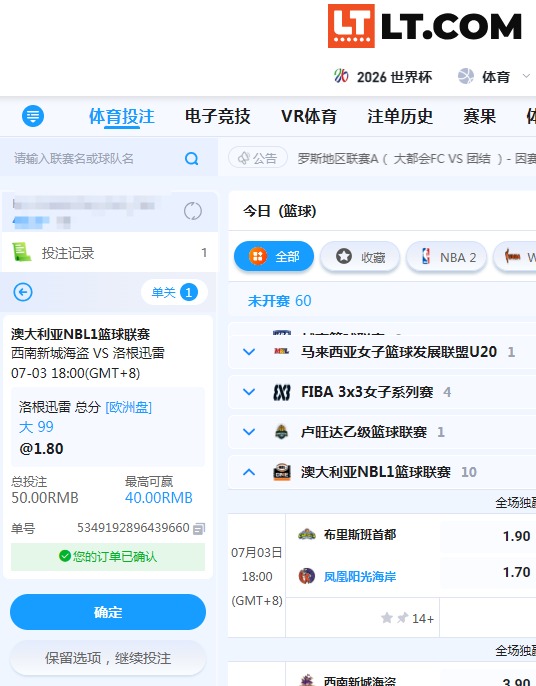Go back with the circled left-arrow icon

click(x=23, y=292)
